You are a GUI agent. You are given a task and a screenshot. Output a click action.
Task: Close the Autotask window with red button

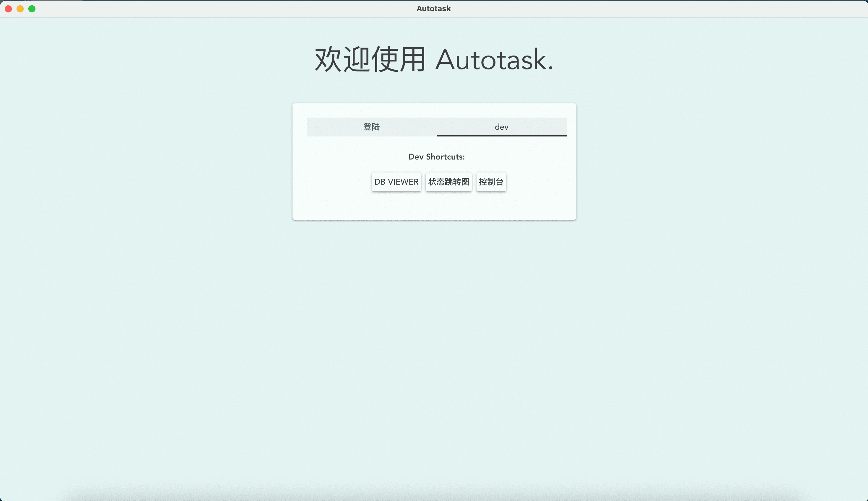[x=9, y=9]
